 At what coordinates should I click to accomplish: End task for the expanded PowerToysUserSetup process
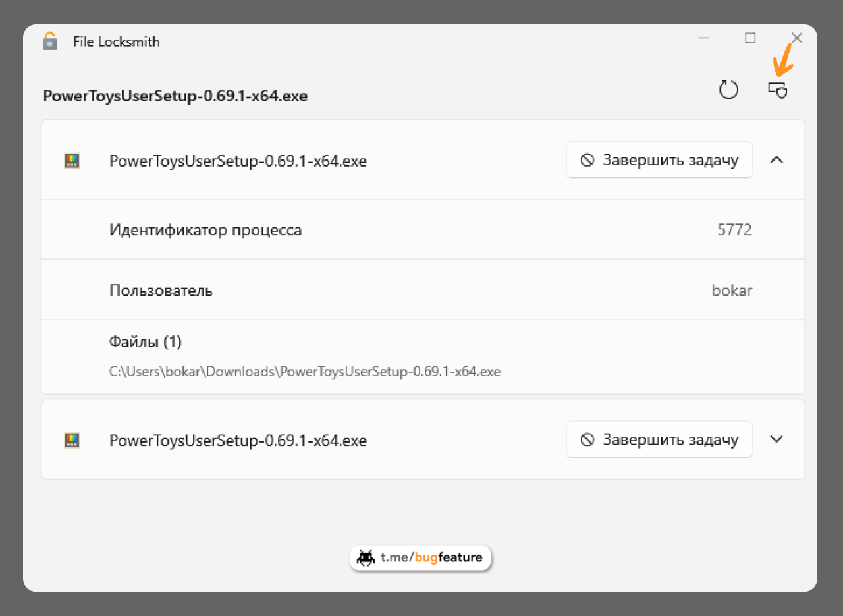(x=659, y=159)
